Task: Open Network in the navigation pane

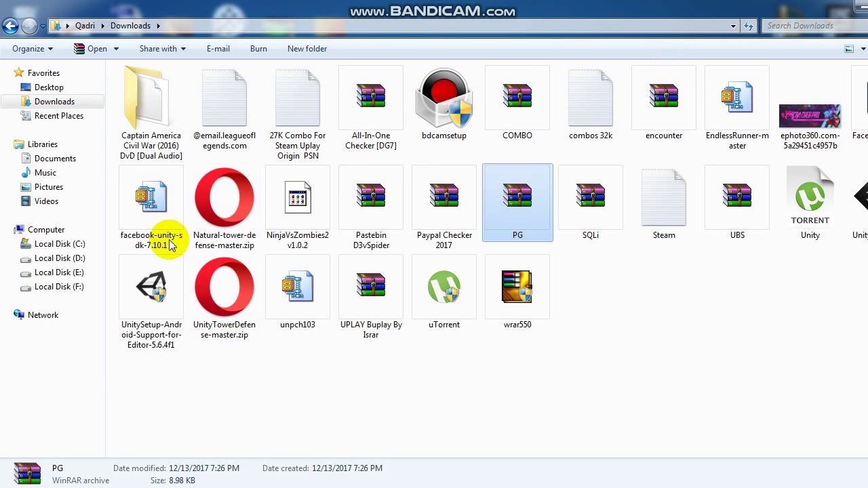Action: click(43, 315)
